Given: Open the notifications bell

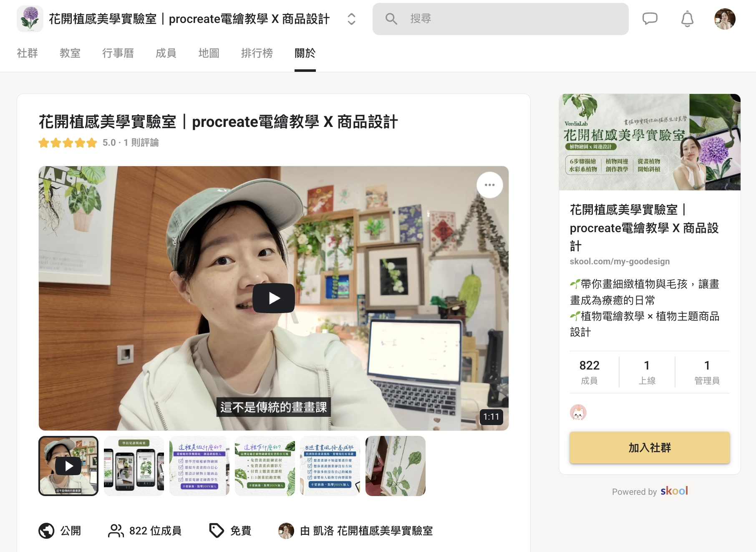Looking at the screenshot, I should pyautogui.click(x=687, y=19).
